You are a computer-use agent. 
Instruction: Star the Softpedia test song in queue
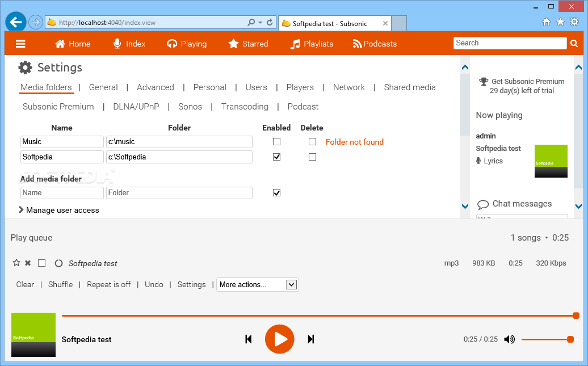click(x=16, y=263)
